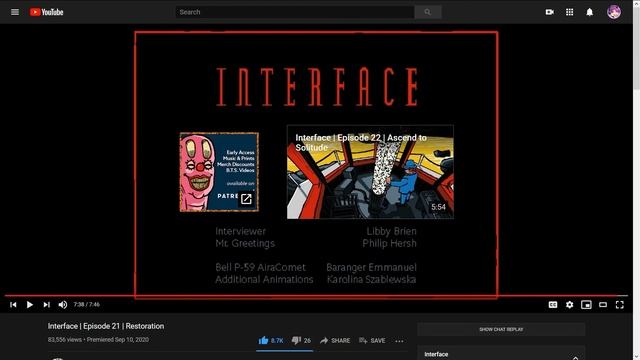The width and height of the screenshot is (640, 360).
Task: Enable miniplayer mode
Action: [x=586, y=304]
